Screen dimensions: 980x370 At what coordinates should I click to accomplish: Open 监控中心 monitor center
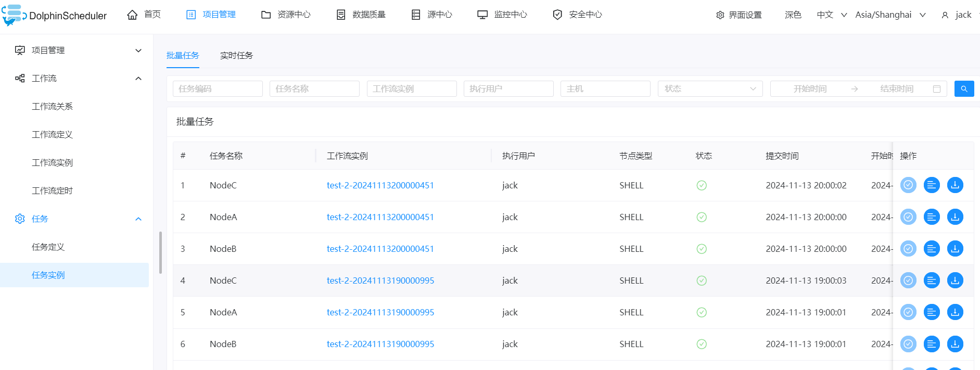(x=502, y=15)
